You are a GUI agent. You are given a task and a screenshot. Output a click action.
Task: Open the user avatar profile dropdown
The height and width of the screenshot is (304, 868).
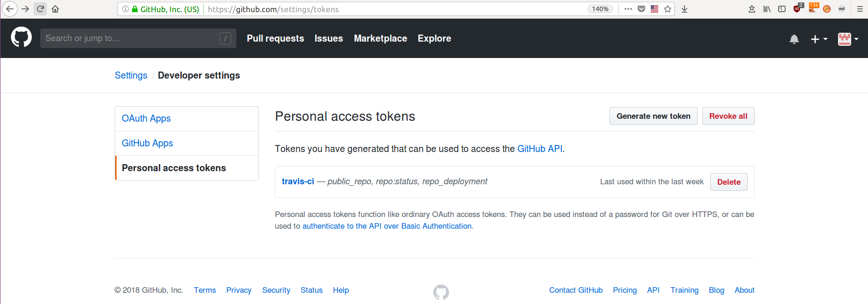(848, 39)
